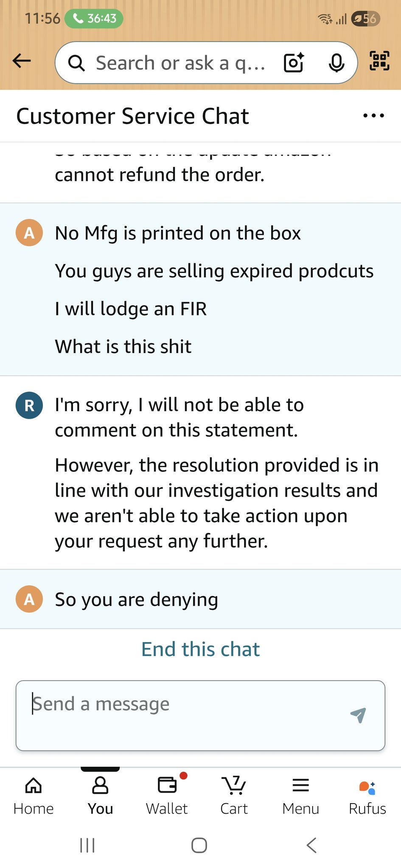This screenshot has height=868, width=401.
Task: Open the Wallet tab
Action: pos(167,795)
